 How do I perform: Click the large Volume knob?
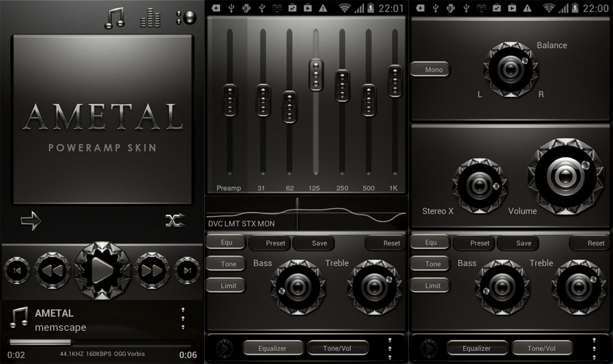click(565, 177)
